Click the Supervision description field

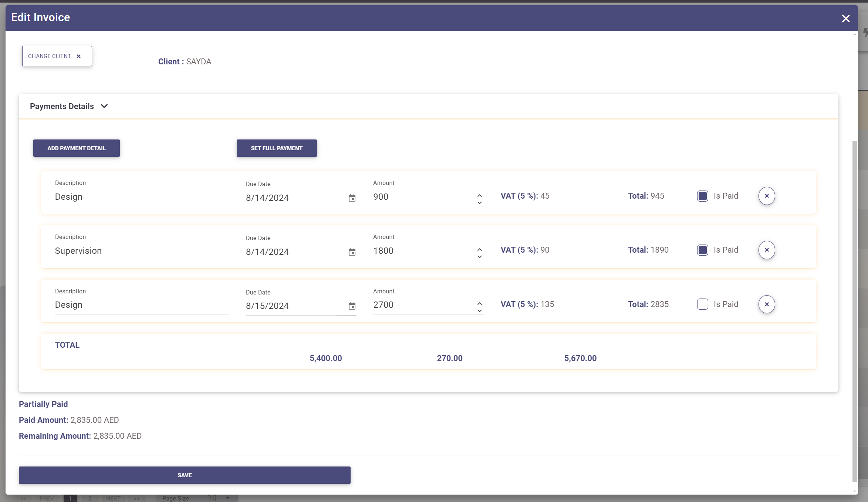pyautogui.click(x=142, y=251)
